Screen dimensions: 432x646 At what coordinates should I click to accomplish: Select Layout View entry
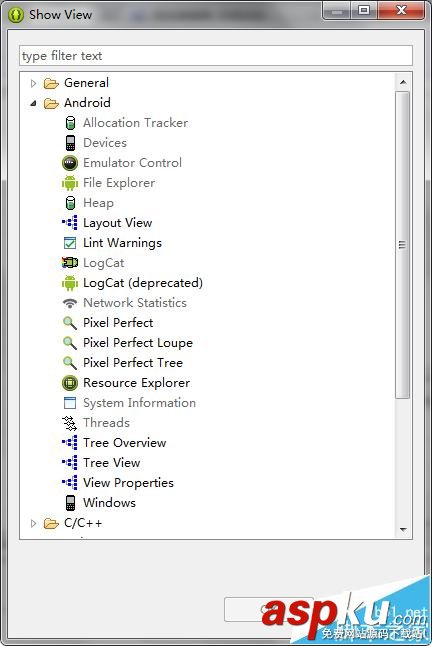(117, 223)
